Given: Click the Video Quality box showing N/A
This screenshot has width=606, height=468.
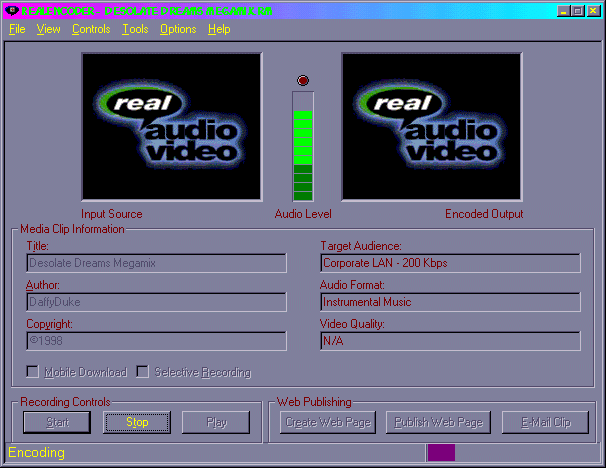Looking at the screenshot, I should coord(450,341).
